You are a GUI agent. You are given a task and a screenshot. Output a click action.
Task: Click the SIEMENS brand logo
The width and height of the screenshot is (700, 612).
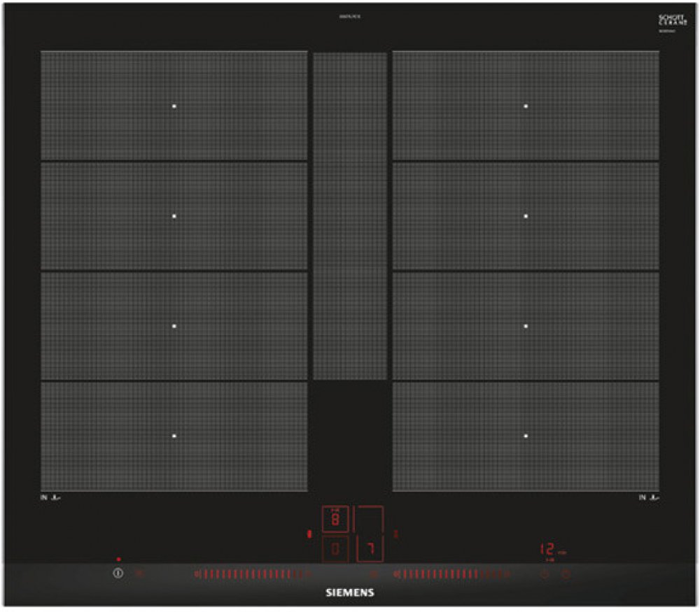click(350, 592)
